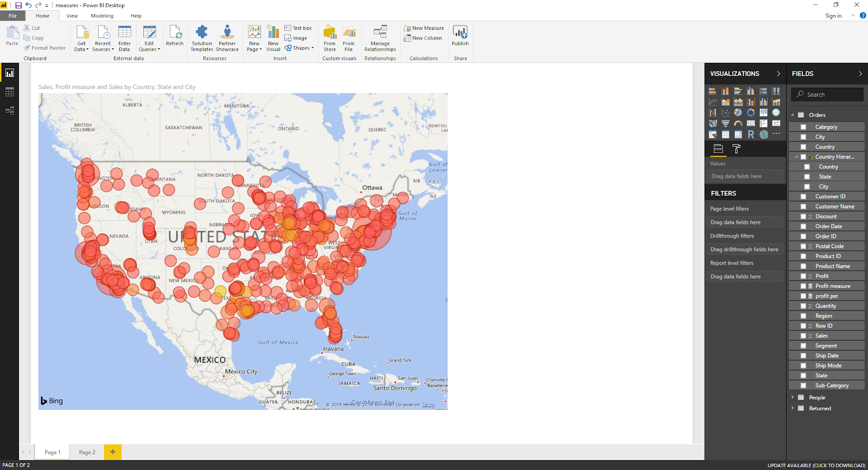Screen dimensions: 868x470
Task: Open the Help question mark icon
Action: 863,16
